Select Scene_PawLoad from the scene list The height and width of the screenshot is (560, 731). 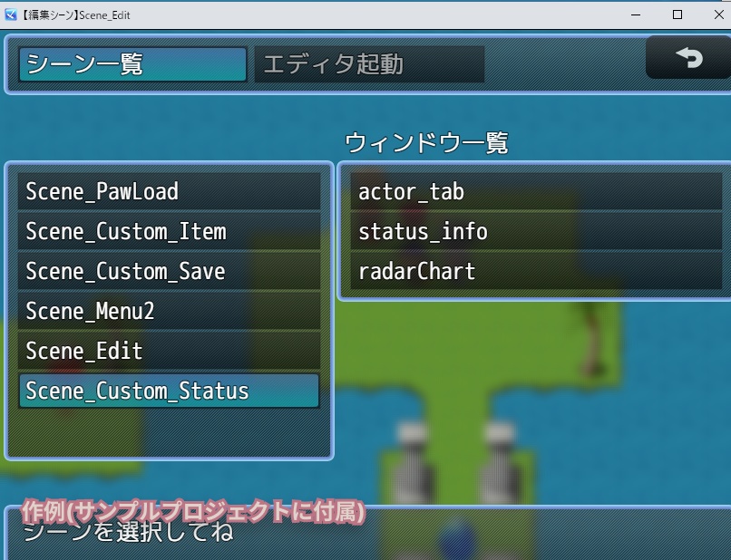click(168, 191)
